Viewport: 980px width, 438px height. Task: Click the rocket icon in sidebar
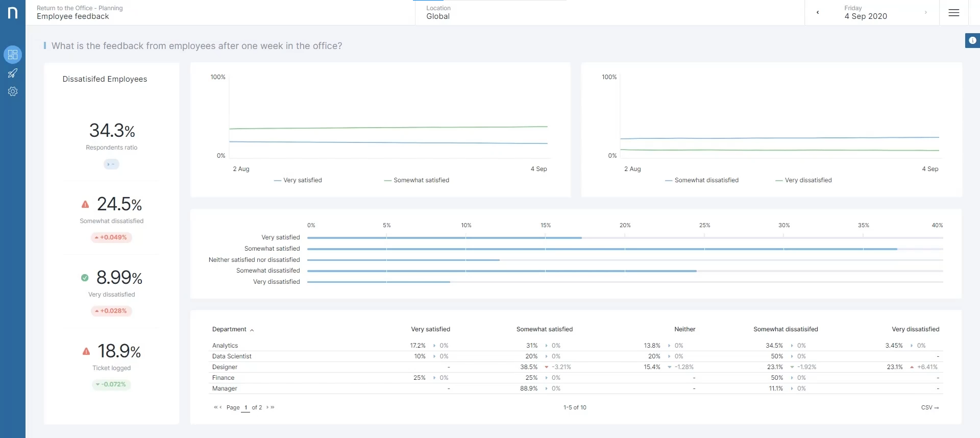(13, 74)
